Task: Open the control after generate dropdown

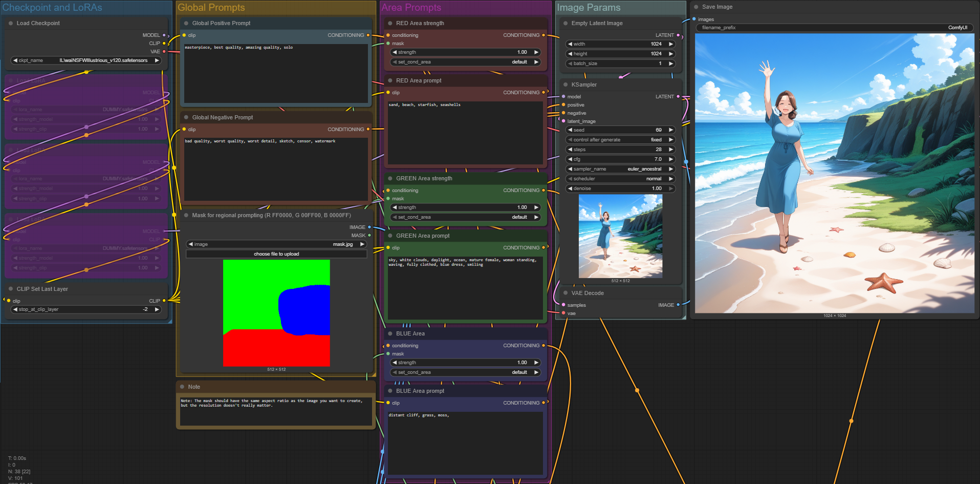Action: [x=620, y=140]
